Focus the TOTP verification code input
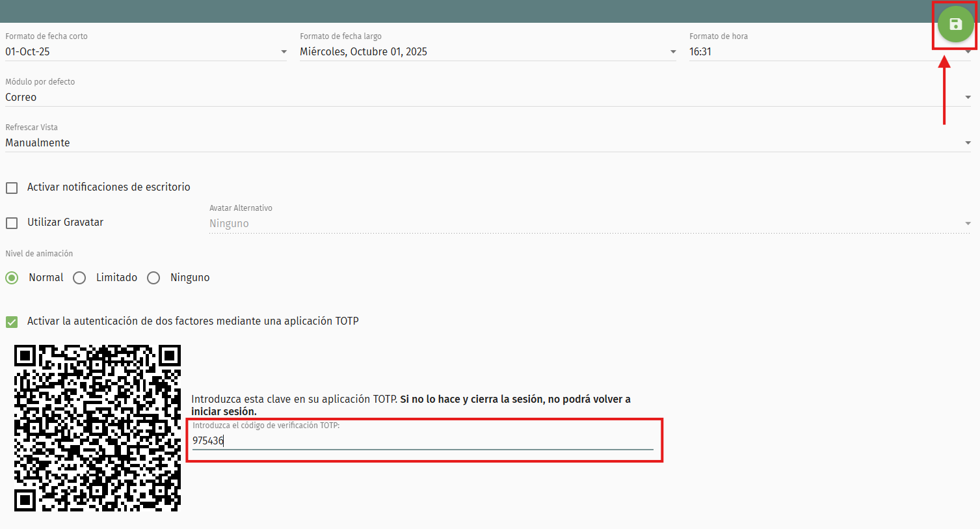Screen dimensions: 980x529 pos(423,441)
